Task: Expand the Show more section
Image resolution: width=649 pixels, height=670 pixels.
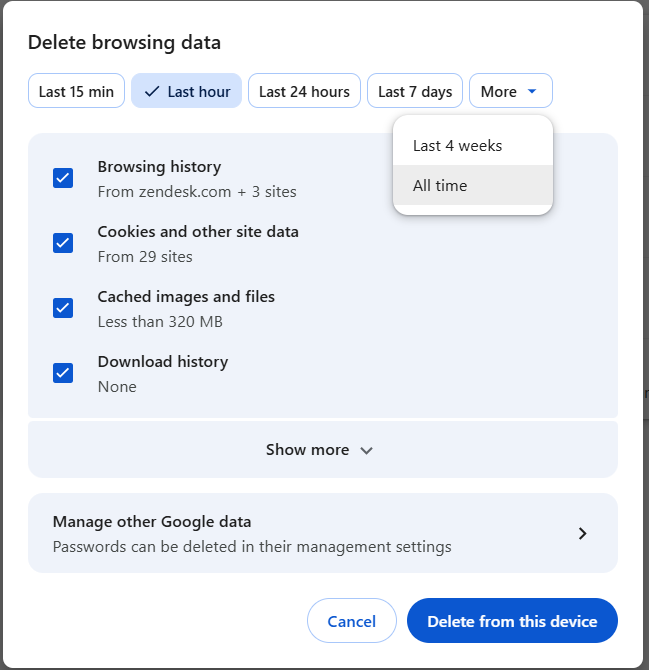Action: [308, 450]
